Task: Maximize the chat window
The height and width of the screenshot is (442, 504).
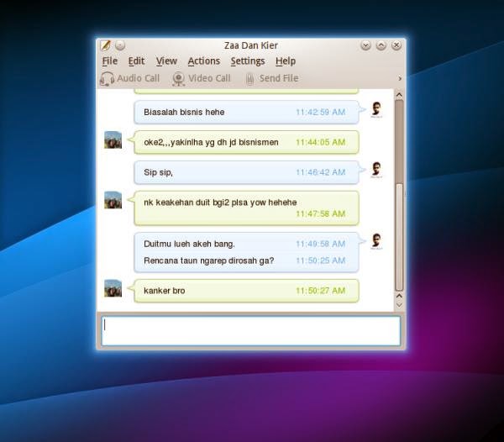Action: [x=381, y=45]
